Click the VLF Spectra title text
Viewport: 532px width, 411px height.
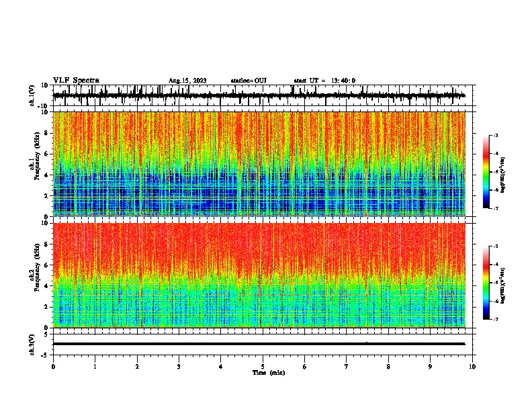[x=76, y=81]
